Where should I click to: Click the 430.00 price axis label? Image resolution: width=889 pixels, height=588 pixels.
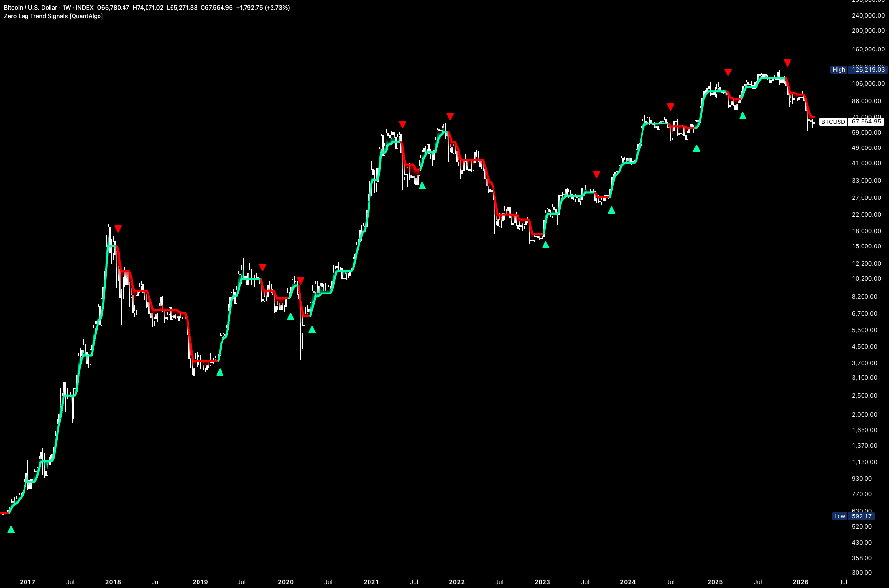pyautogui.click(x=862, y=543)
